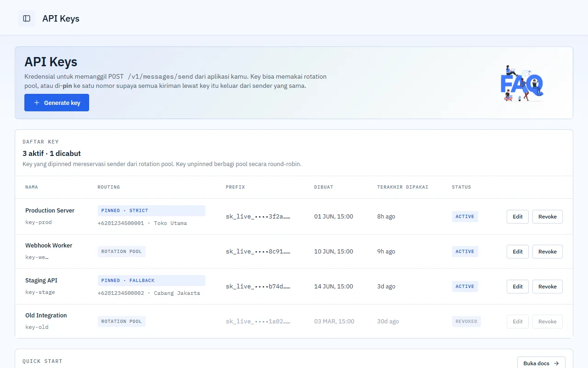This screenshot has width=588, height=368.
Task: Click the 10 JUN, 15:00 created date
Action: coord(334,252)
